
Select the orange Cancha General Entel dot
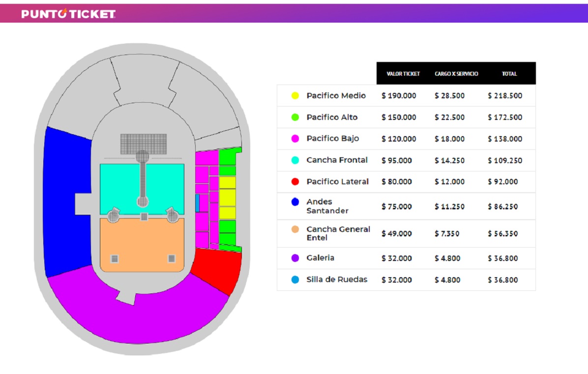(x=295, y=230)
